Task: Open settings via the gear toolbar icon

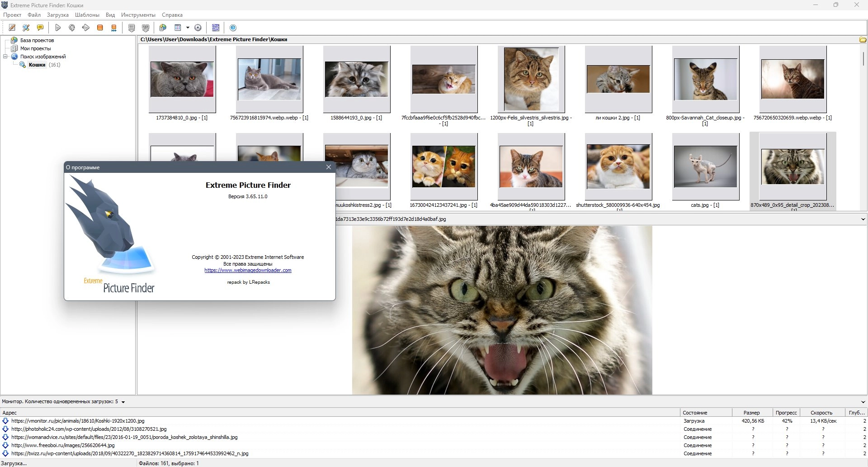Action: coord(198,28)
